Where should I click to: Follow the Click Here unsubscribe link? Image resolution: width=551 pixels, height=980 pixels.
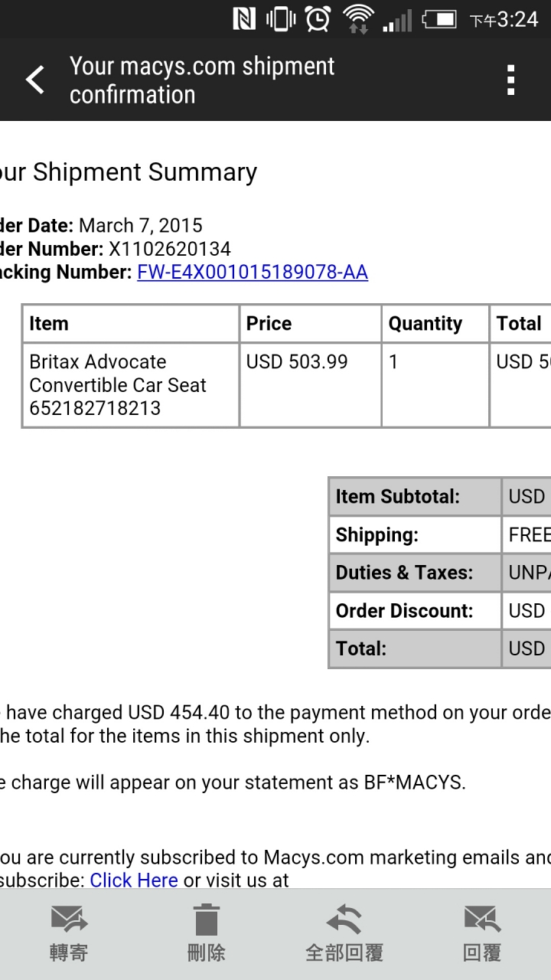(134, 880)
